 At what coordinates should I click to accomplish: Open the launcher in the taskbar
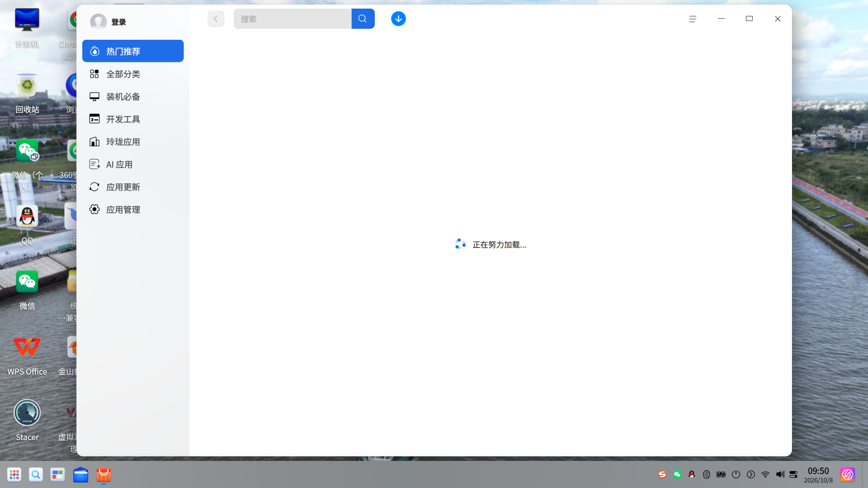pyautogui.click(x=14, y=474)
